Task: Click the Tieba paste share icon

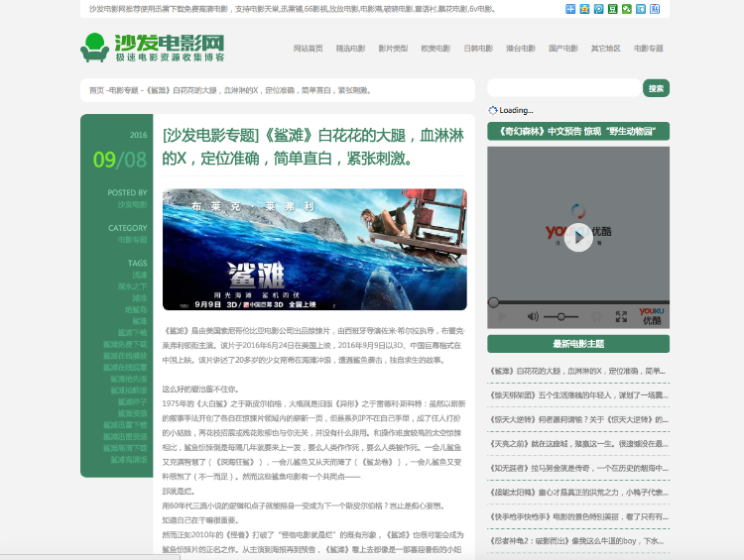Action: coord(655,9)
